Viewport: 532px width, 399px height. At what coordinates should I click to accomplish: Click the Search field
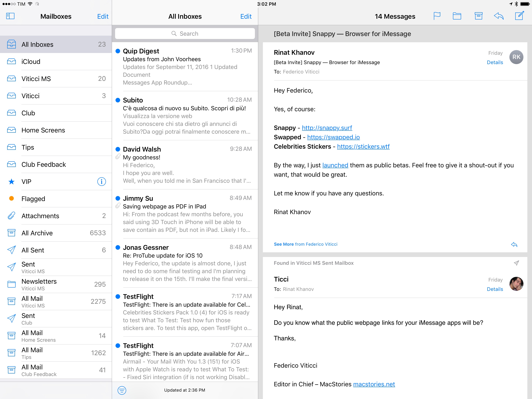coord(185,34)
